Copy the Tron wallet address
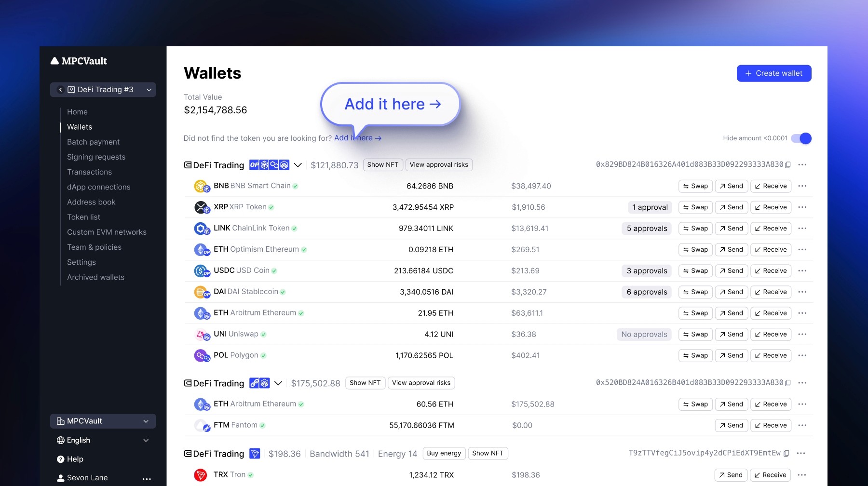 (787, 453)
